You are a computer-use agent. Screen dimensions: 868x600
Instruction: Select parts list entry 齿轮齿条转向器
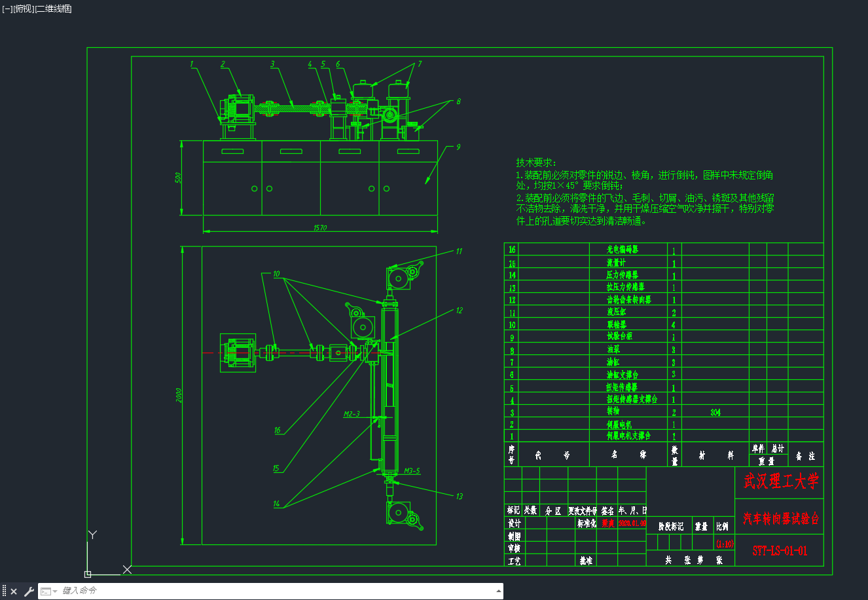point(629,299)
